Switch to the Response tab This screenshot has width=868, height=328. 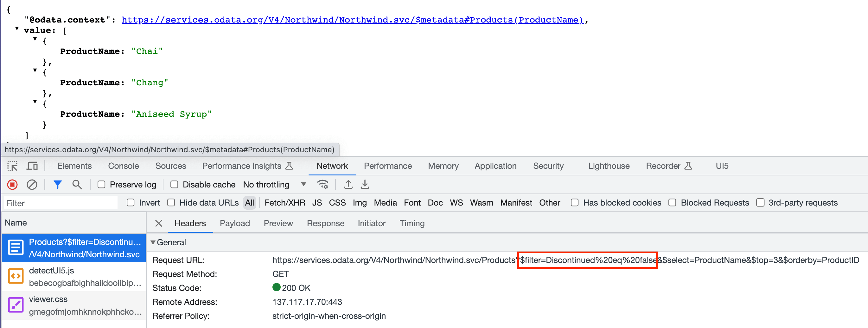(326, 223)
